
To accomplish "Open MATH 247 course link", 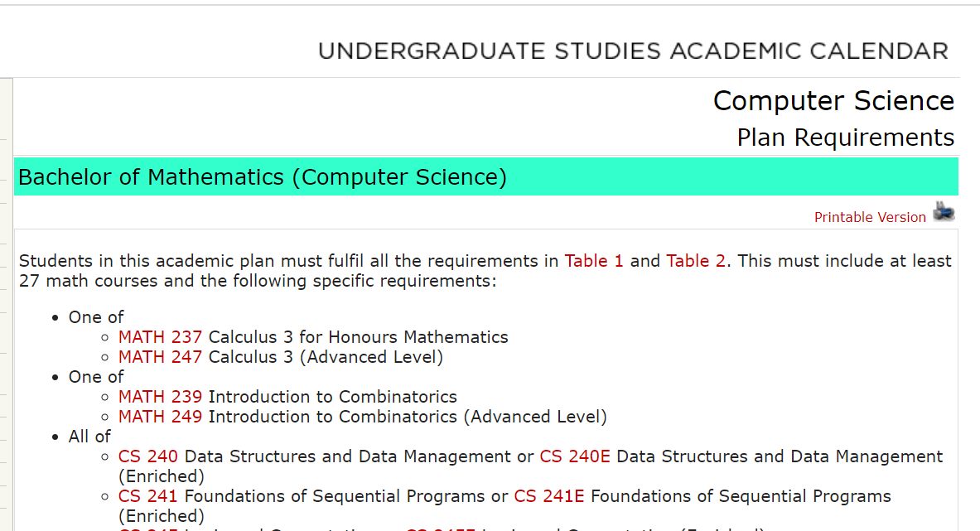I will [160, 357].
